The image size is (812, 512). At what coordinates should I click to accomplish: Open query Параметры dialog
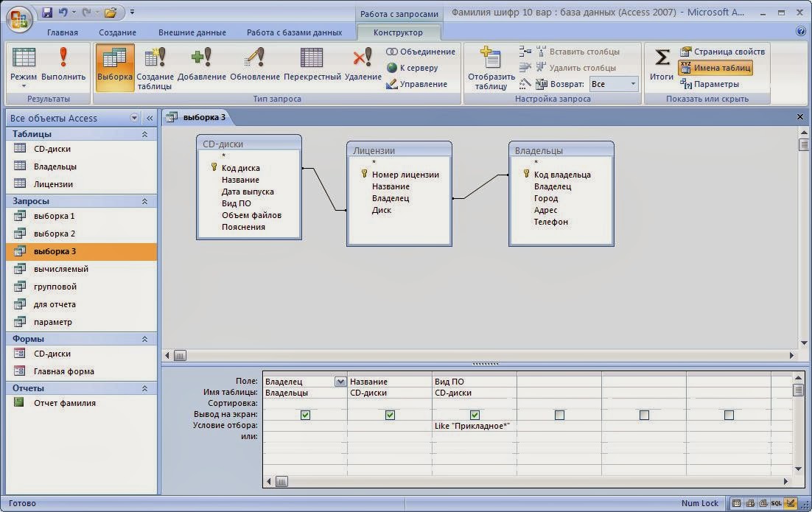[x=709, y=84]
